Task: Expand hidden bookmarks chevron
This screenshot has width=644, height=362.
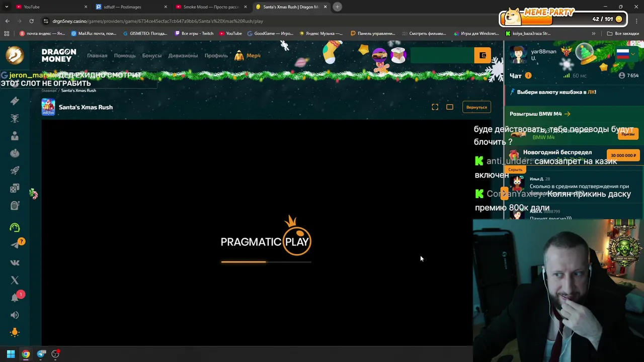Action: point(593,34)
